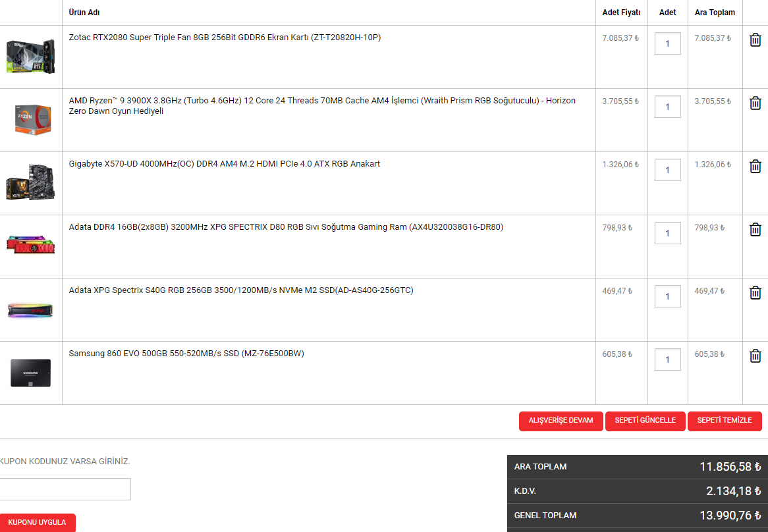
Task: Click quantity input for Gigabyte X570-UD
Action: tap(667, 170)
